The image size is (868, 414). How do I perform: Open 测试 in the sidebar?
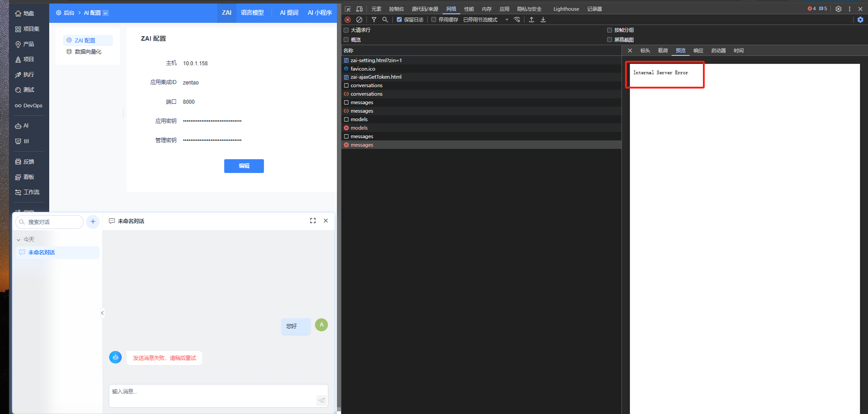pyautogui.click(x=25, y=90)
